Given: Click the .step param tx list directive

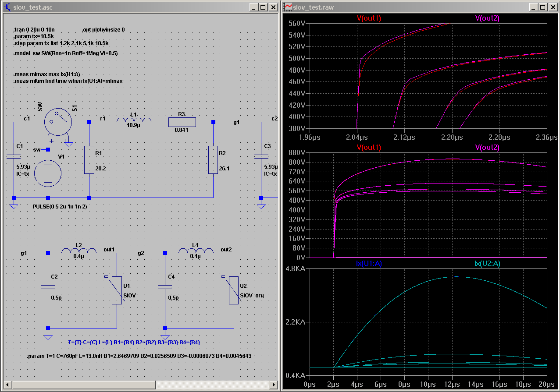Looking at the screenshot, I should [x=61, y=43].
